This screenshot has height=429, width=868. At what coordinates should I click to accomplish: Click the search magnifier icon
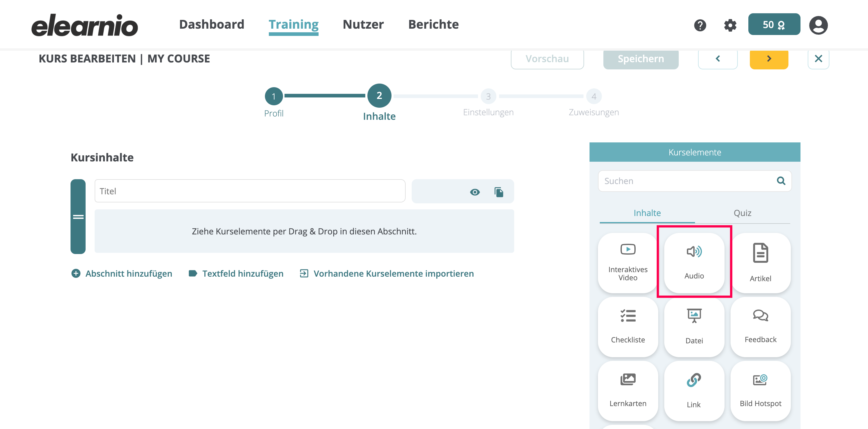781,181
